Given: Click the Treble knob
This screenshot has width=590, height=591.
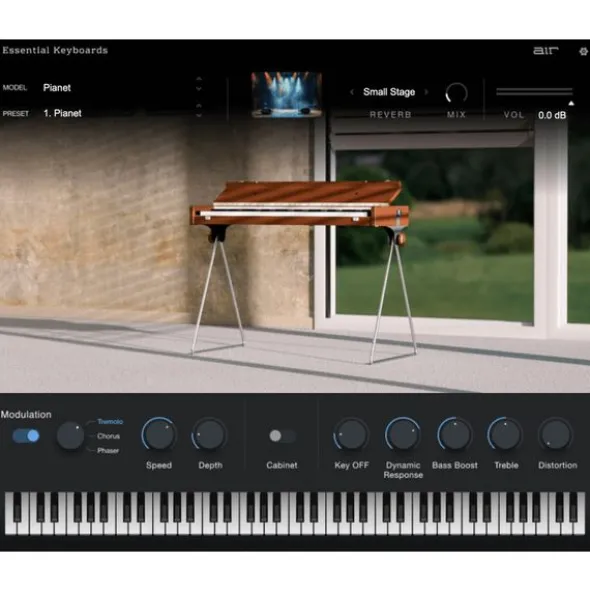Looking at the screenshot, I should 505,435.
